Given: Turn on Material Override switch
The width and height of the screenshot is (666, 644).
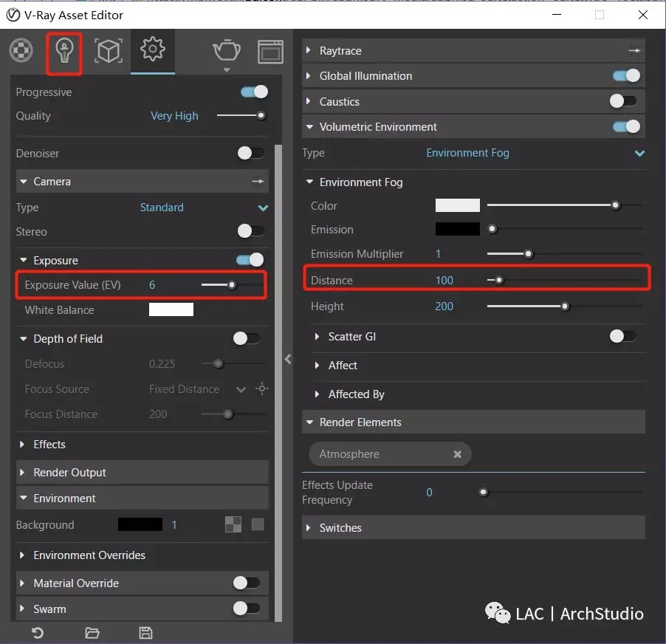Looking at the screenshot, I should click(x=247, y=583).
